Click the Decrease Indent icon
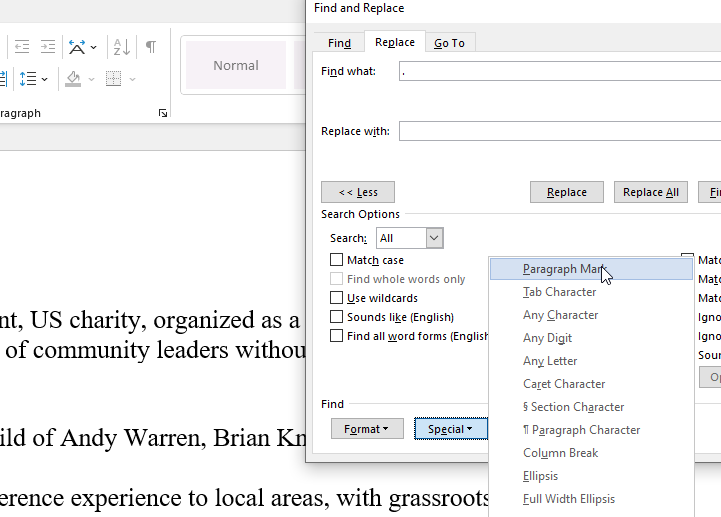Viewport: 721px width, 517px height. (21, 47)
